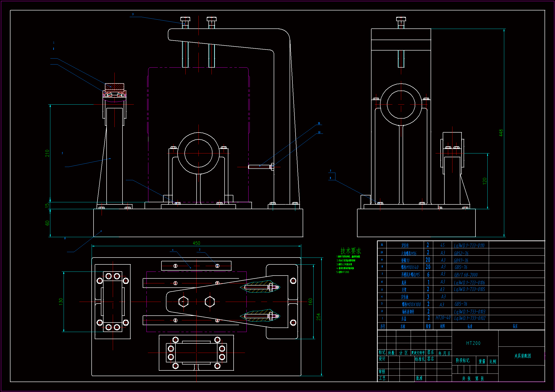Click the 标准化 label in title block
The width and height of the screenshot is (555, 392).
click(x=420, y=359)
